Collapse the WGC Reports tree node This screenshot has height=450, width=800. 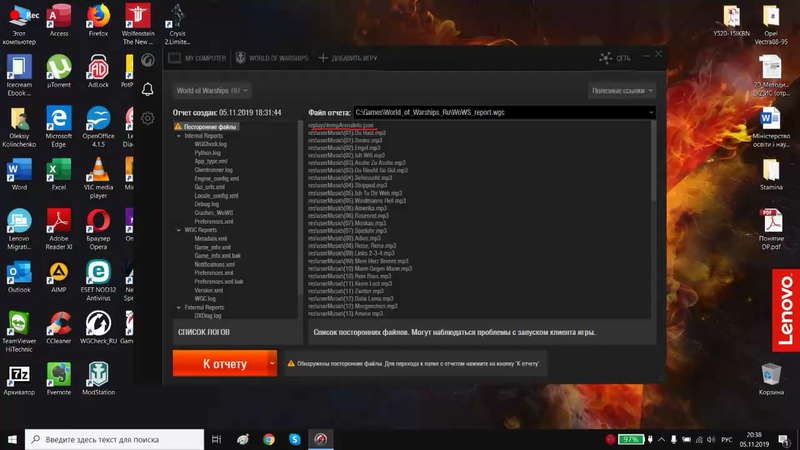click(x=179, y=230)
